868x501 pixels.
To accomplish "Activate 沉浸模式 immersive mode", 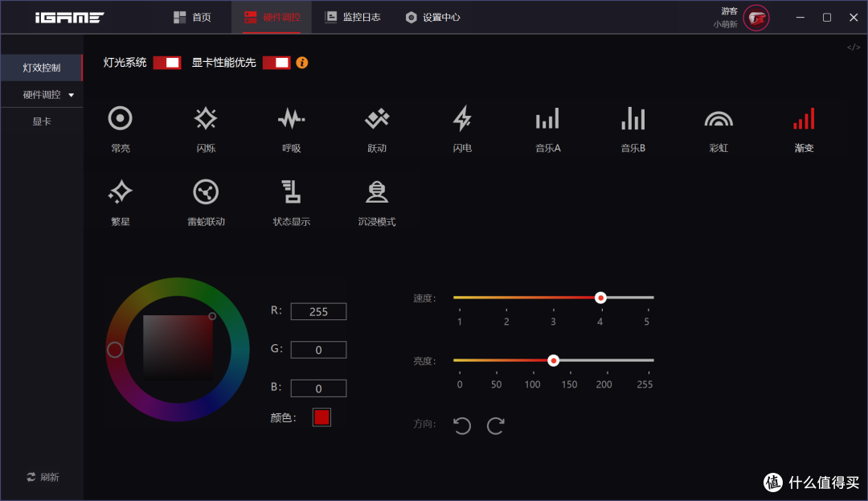I will coord(376,203).
